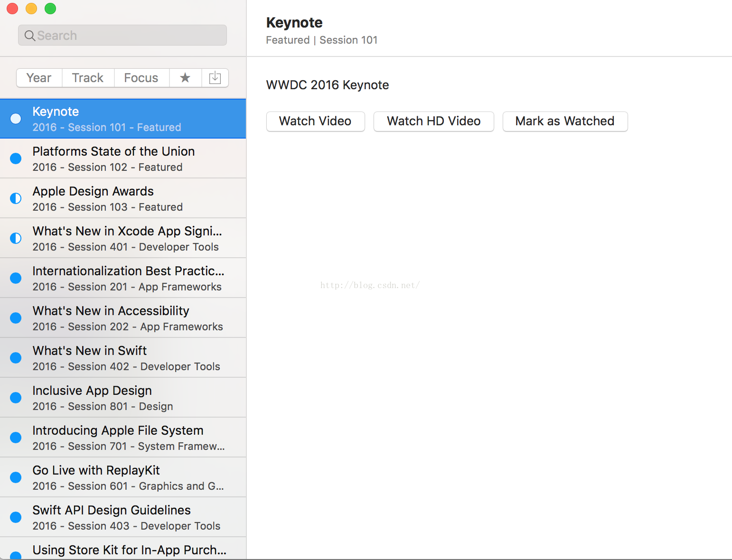732x560 pixels.
Task: Select the Keynote session row
Action: (123, 119)
